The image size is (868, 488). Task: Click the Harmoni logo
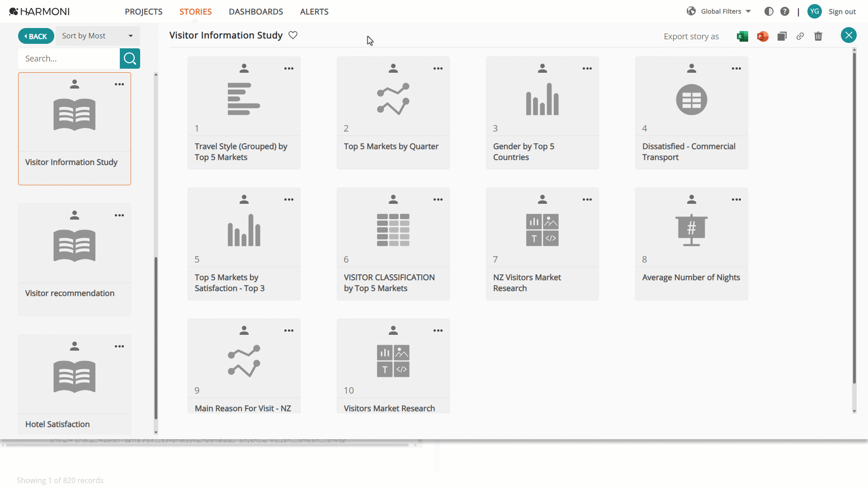(x=39, y=11)
